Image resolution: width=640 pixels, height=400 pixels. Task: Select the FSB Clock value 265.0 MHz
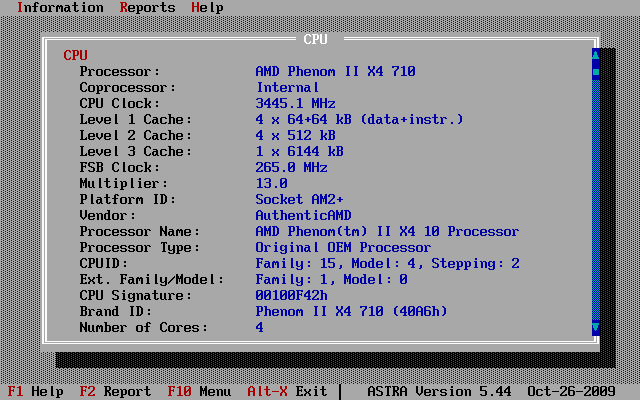pyautogui.click(x=291, y=167)
